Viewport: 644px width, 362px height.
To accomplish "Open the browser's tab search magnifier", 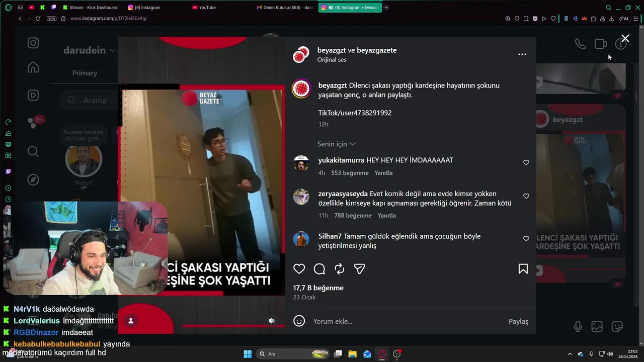I will click(608, 8).
